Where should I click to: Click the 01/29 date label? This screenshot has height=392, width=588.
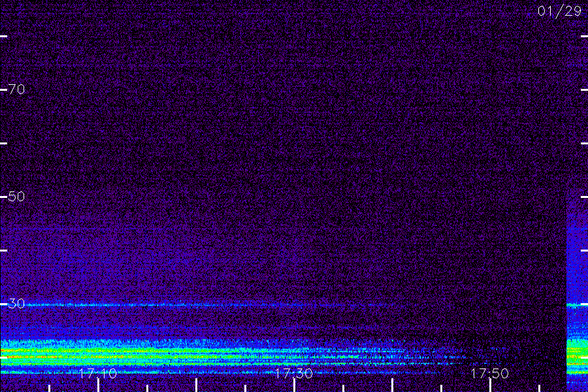pos(559,11)
